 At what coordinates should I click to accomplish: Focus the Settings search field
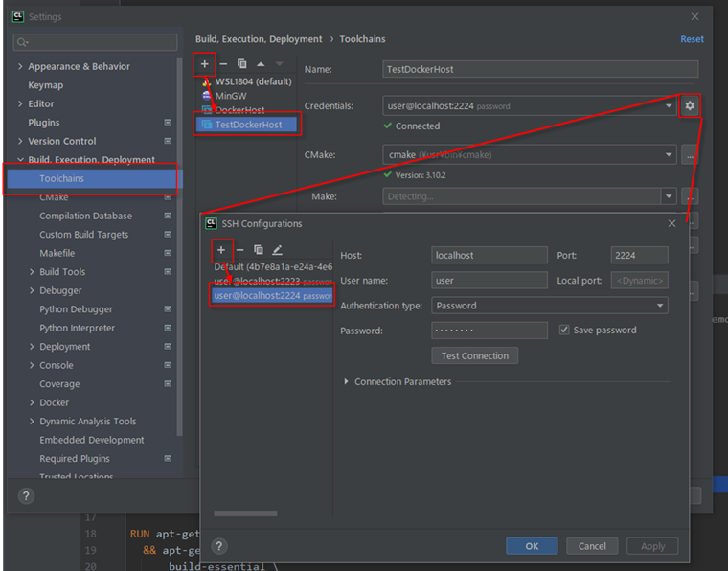95,42
